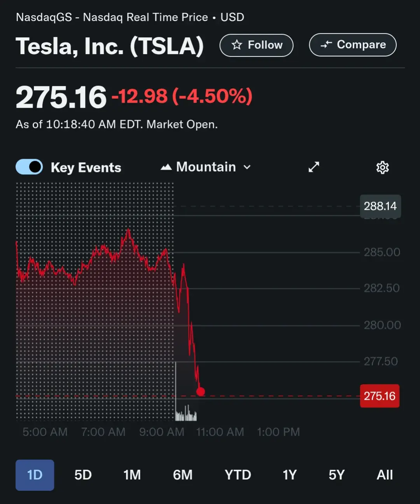This screenshot has width=420, height=504.
Task: Switch to the 5D range
Action: 83,475
